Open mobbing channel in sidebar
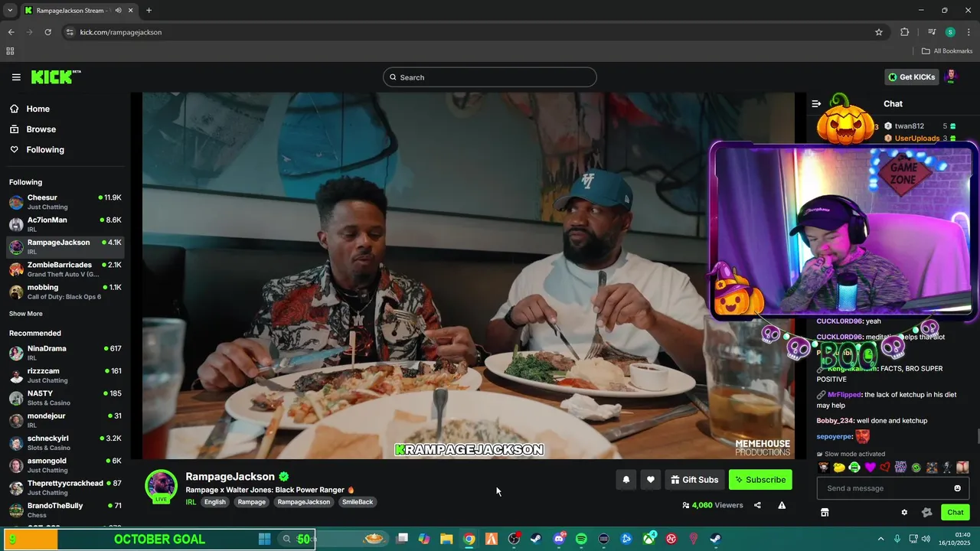This screenshot has width=980, height=551. tap(65, 292)
